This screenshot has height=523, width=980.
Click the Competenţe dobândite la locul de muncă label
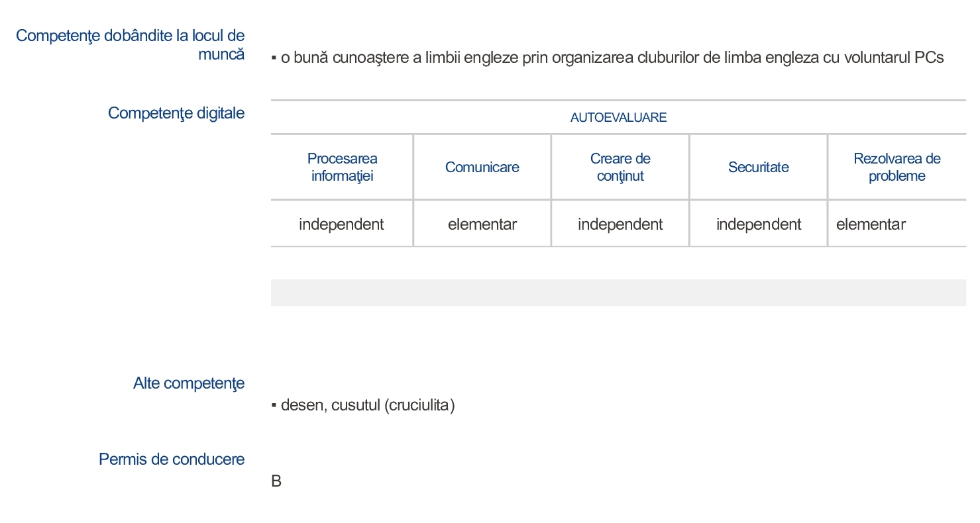point(131,45)
